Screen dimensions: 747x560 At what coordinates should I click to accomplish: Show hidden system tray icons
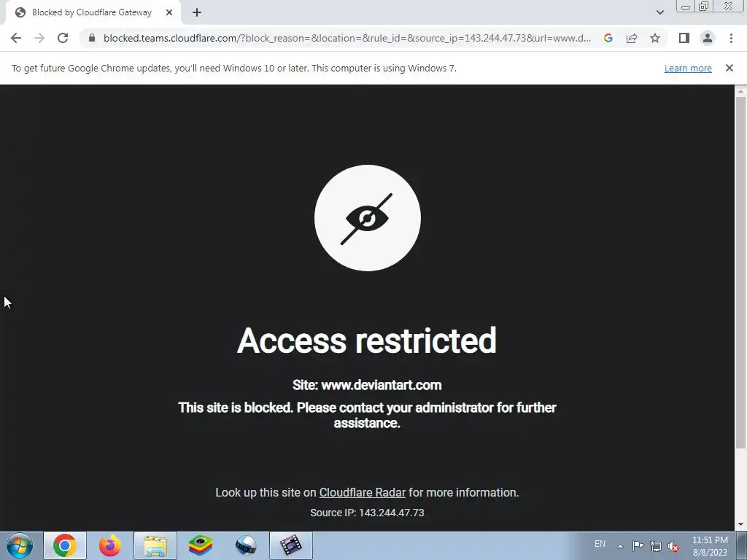click(x=620, y=545)
